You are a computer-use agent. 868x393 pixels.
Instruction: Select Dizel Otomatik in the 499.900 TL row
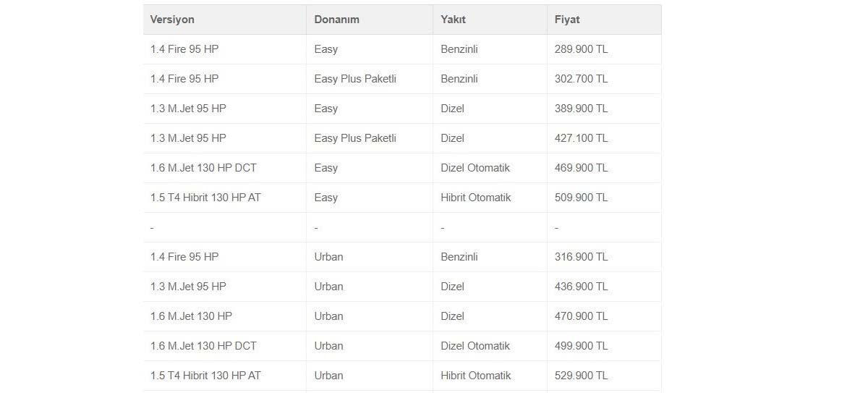pos(475,346)
